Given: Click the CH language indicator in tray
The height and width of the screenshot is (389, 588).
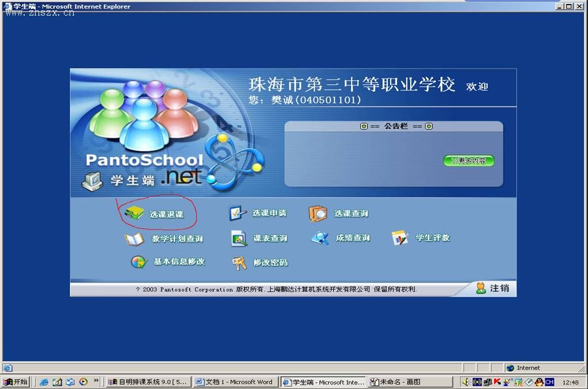Looking at the screenshot, I should point(549,382).
